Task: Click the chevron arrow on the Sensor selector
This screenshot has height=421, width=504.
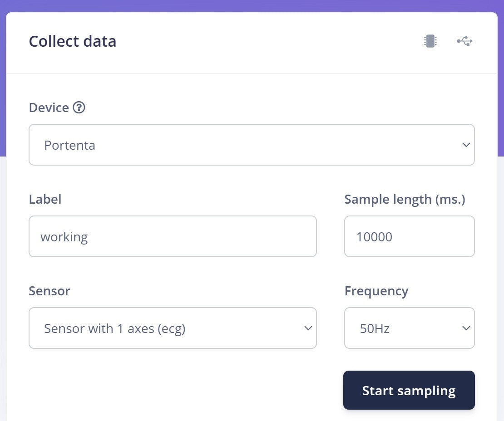Action: (308, 328)
